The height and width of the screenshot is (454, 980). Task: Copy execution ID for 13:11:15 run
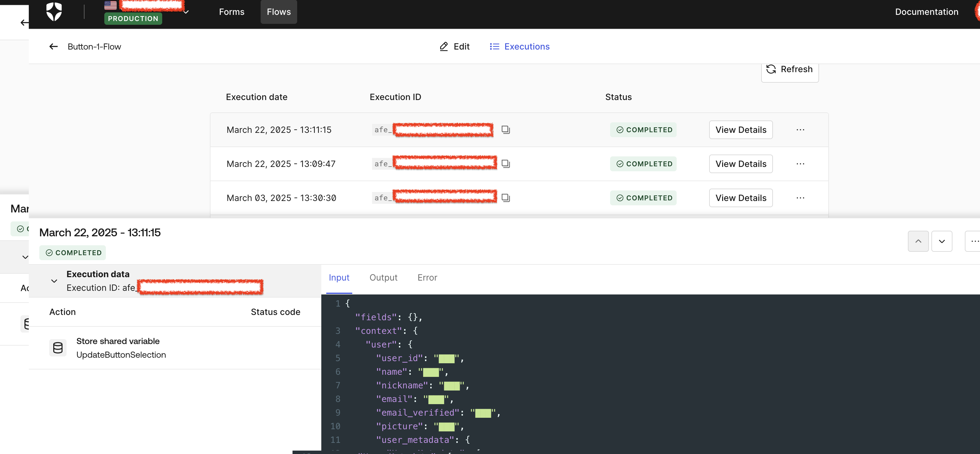pyautogui.click(x=505, y=130)
